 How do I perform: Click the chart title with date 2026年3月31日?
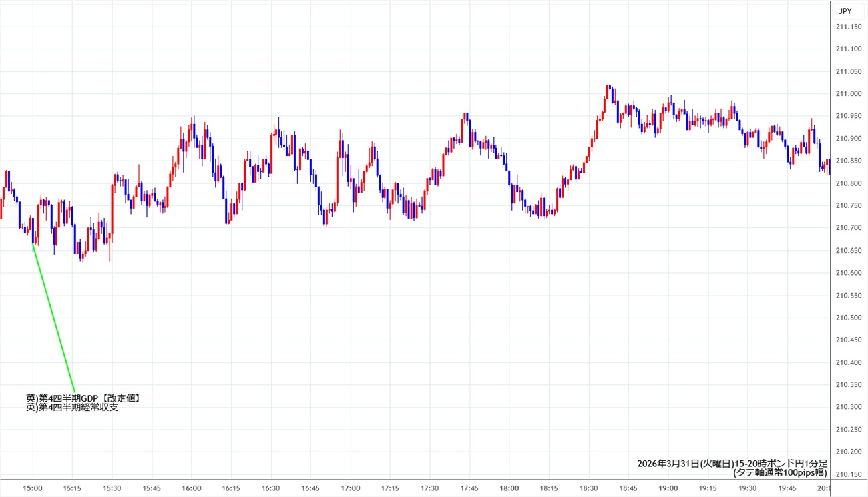coord(732,463)
